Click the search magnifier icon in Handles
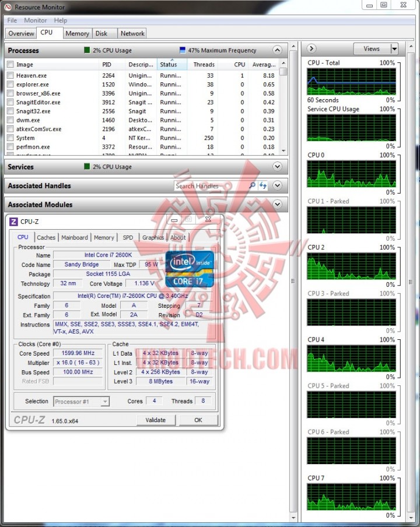 click(x=253, y=185)
